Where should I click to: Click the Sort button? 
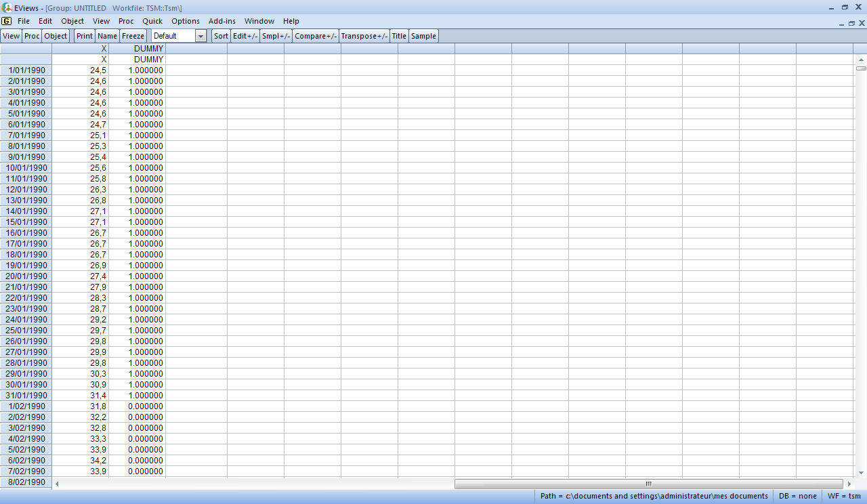[x=221, y=36]
